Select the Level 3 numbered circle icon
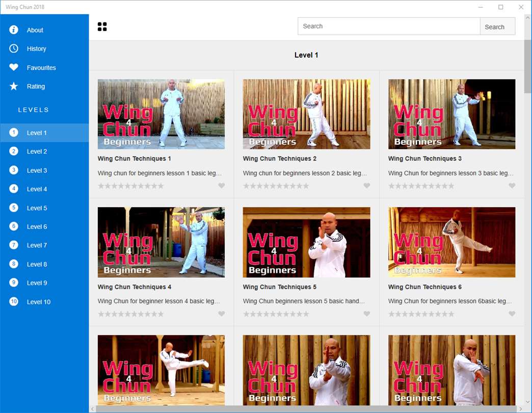 click(x=14, y=170)
